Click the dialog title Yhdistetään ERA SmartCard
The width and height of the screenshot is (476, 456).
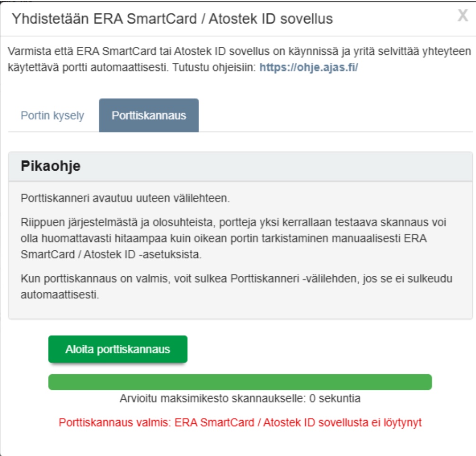(172, 19)
